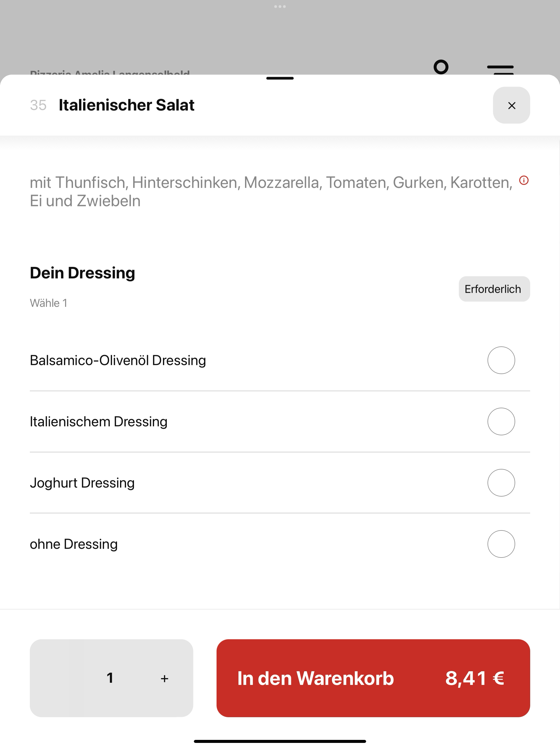Tap the Italienischer Salat title
Screen dimensions: 560x747
(126, 105)
